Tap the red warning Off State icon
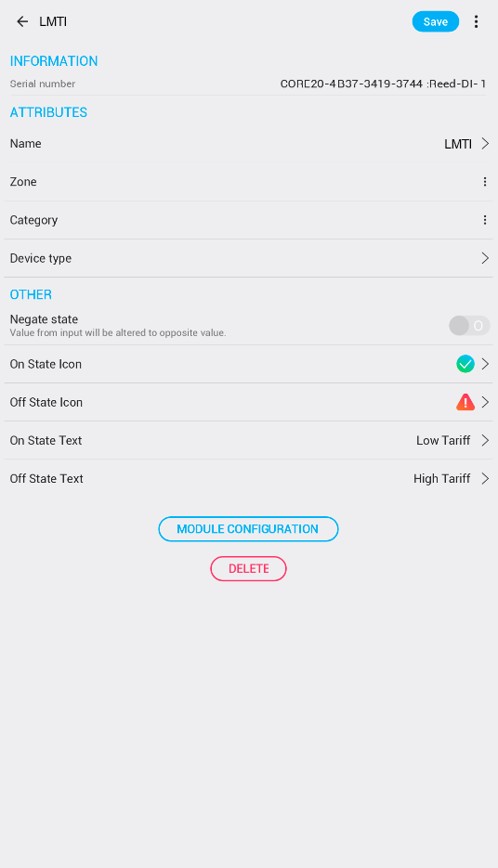Screen dimensions: 498x868 point(465,402)
